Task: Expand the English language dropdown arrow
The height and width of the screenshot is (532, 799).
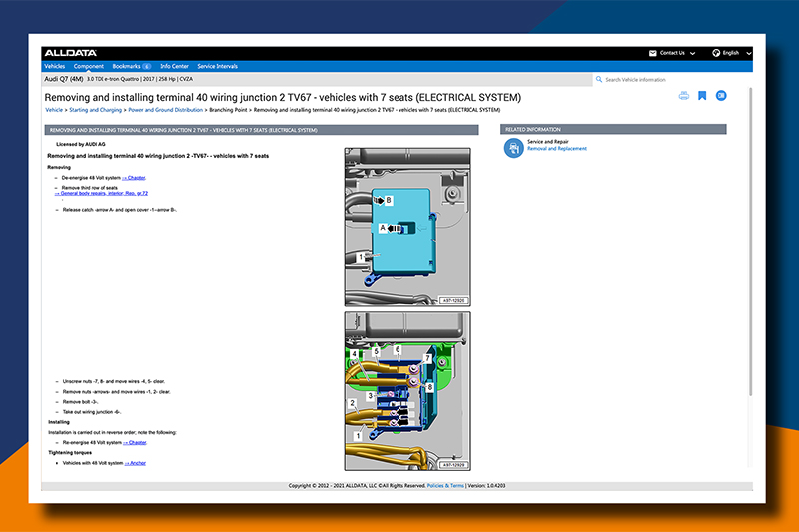Action: point(748,54)
